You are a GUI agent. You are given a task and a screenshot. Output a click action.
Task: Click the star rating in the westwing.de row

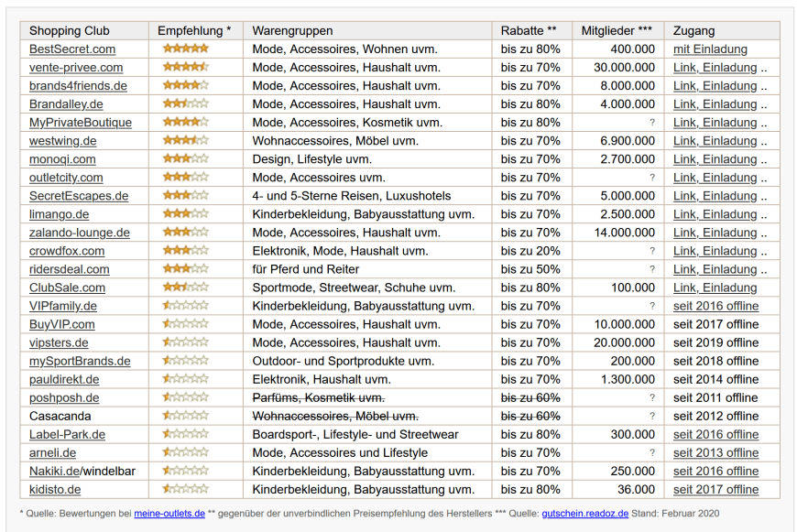(x=186, y=140)
